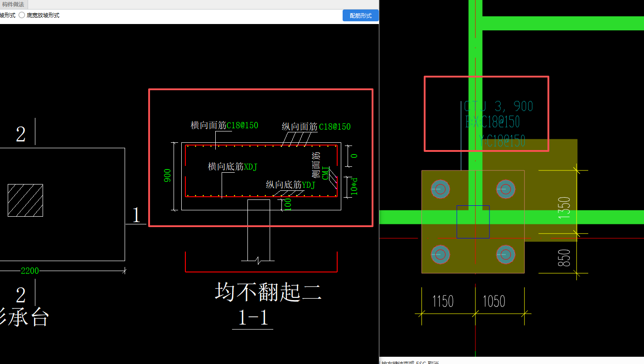Screen dimensions: 644x364
Task: Click the 1150 dimension label
Action: coord(444,301)
